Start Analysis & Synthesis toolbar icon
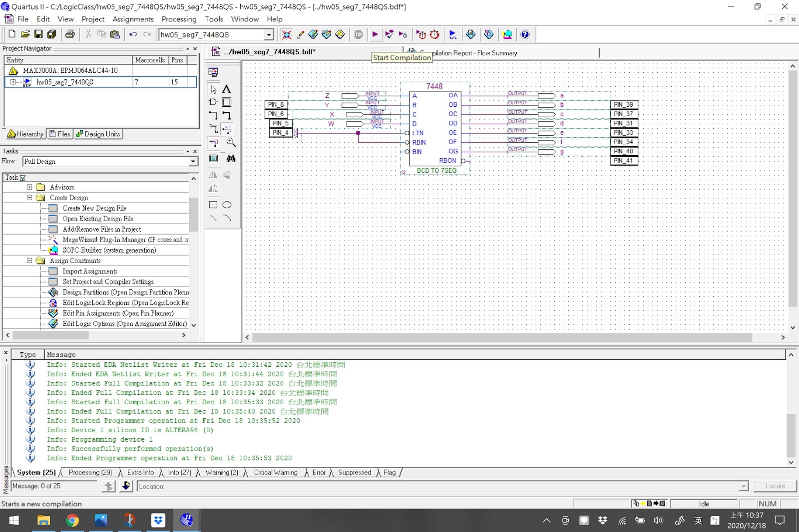 pos(389,34)
